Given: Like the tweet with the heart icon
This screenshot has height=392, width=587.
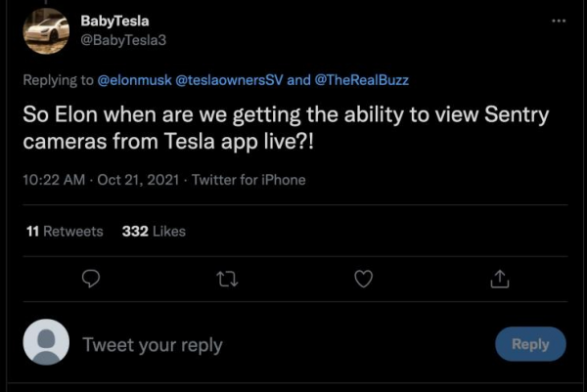Looking at the screenshot, I should pyautogui.click(x=363, y=279).
